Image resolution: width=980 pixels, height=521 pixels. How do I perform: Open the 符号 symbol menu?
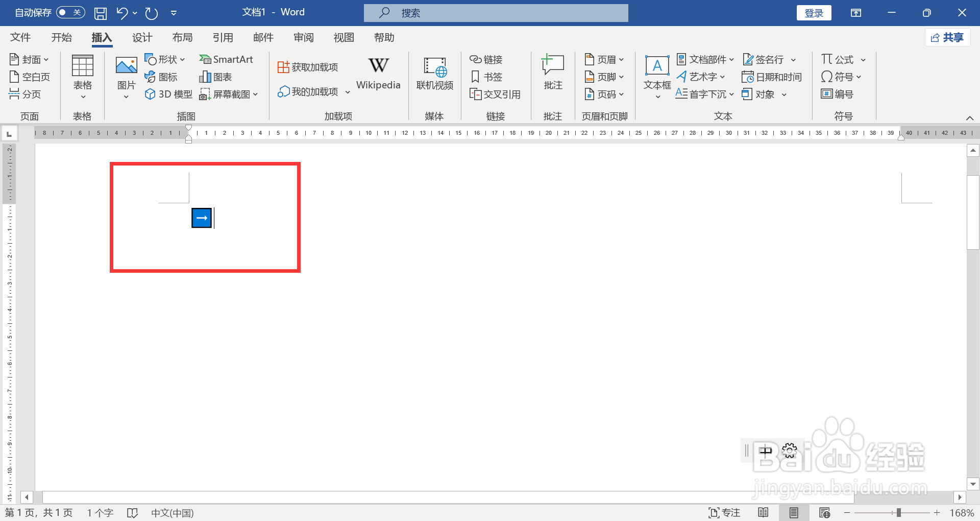coord(841,77)
